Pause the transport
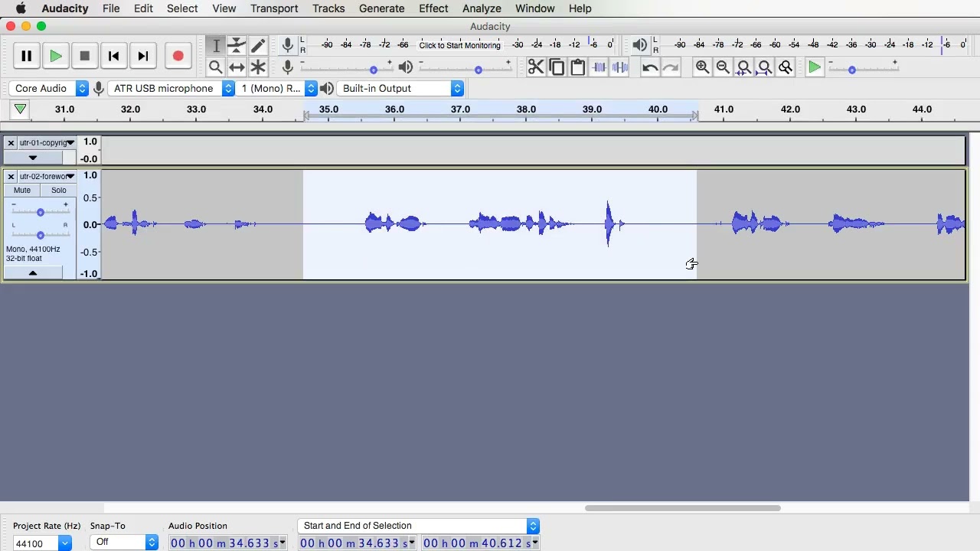Image resolution: width=980 pixels, height=551 pixels. 26,56
